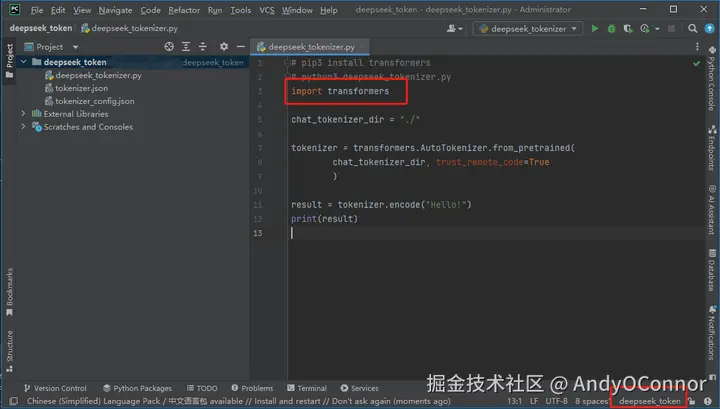Open Database side panel

[x=711, y=270]
